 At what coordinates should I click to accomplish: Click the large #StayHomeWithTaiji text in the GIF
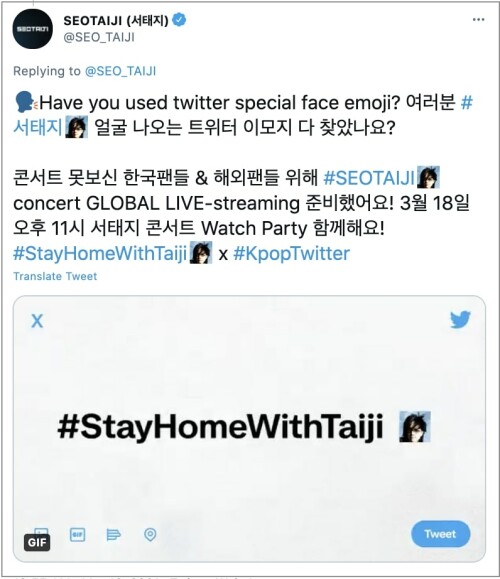tap(220, 427)
